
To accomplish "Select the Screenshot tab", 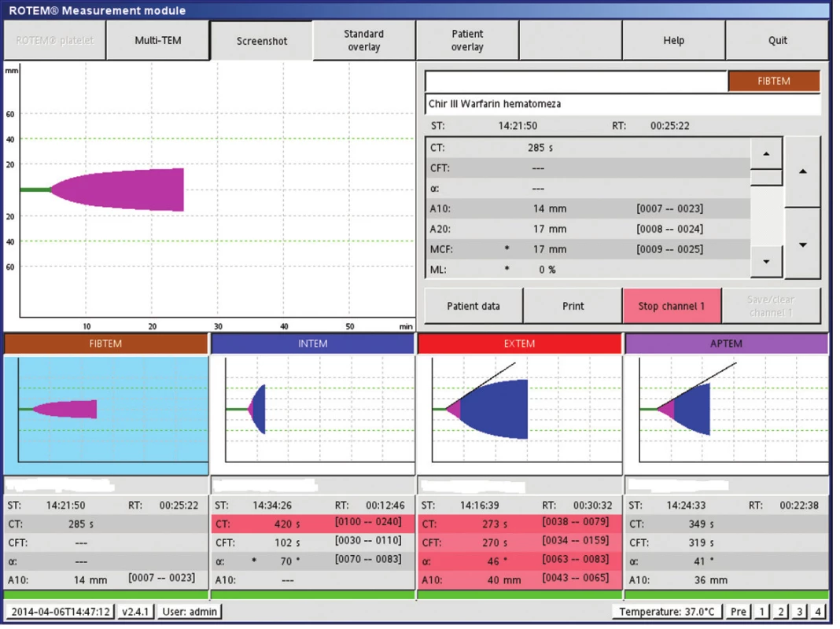I will 261,41.
